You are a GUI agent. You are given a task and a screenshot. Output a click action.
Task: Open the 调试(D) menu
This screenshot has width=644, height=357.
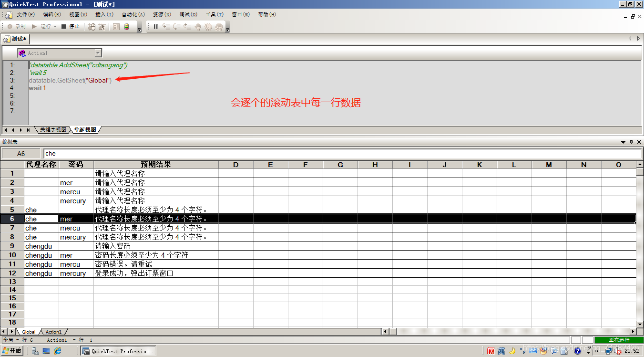(x=188, y=15)
